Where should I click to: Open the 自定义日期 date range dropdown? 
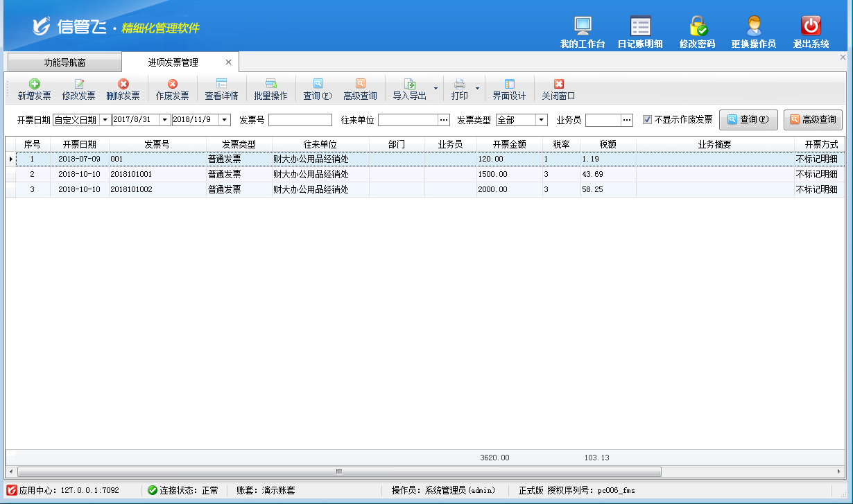coord(105,120)
